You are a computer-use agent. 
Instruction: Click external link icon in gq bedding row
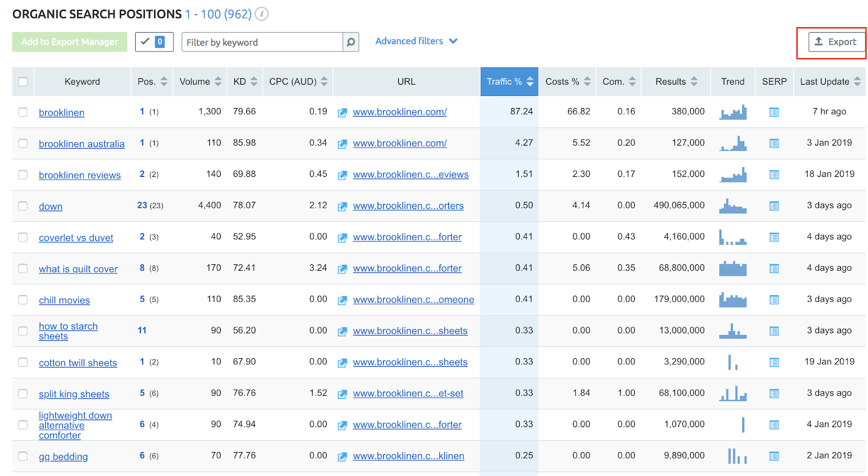coord(342,457)
